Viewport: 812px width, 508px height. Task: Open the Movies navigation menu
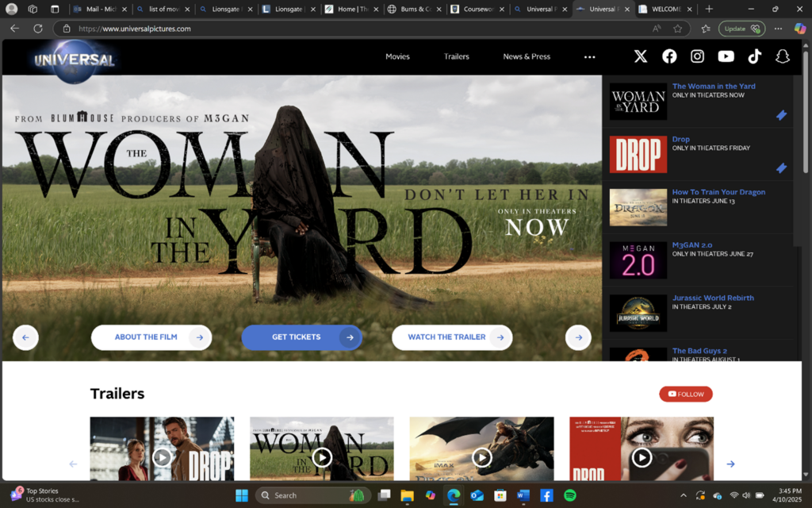pyautogui.click(x=397, y=57)
